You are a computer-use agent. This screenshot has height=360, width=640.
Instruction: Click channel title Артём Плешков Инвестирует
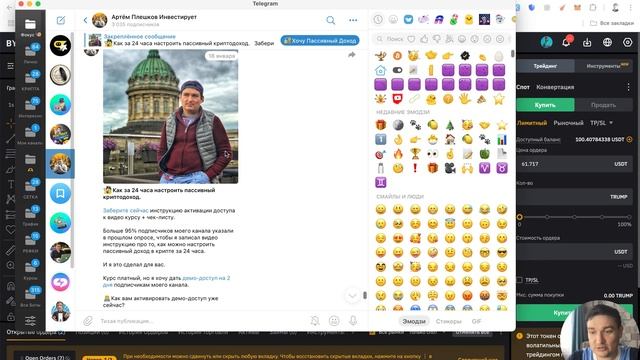154,17
